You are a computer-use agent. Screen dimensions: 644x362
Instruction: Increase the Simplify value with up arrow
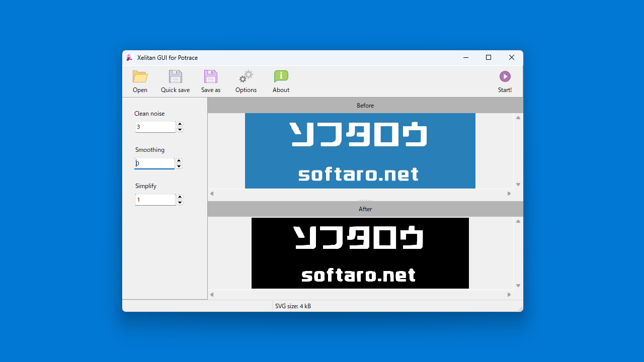tap(180, 197)
